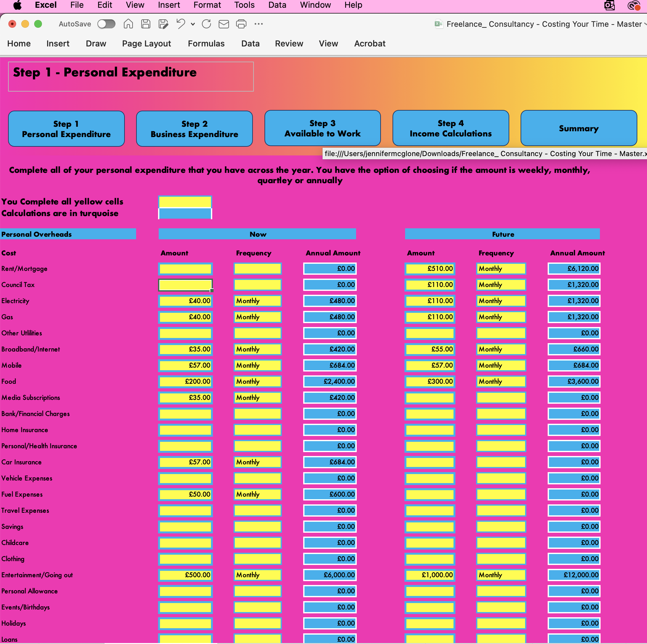Image resolution: width=647 pixels, height=644 pixels.
Task: Click the Save icon in the toolbar
Action: click(x=146, y=24)
